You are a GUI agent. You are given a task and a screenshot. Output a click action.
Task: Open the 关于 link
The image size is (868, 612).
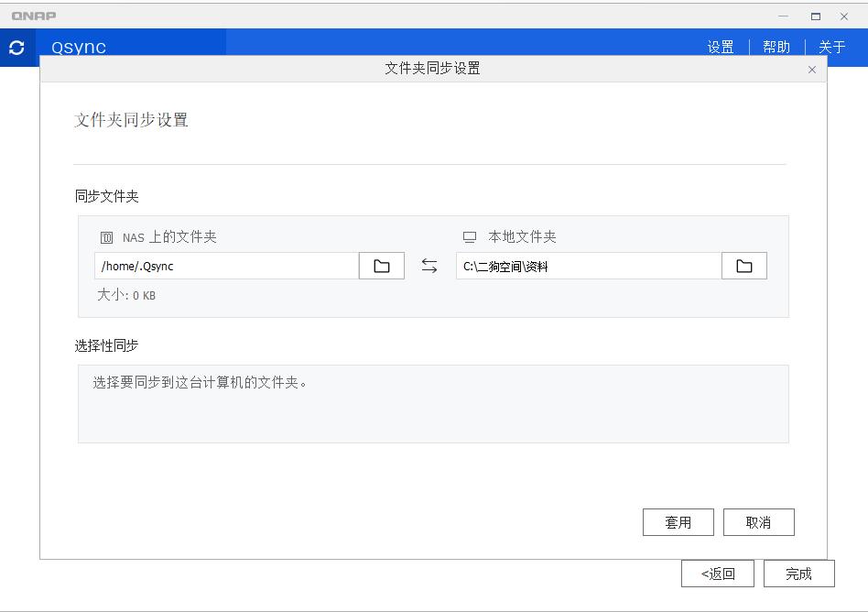tap(831, 47)
